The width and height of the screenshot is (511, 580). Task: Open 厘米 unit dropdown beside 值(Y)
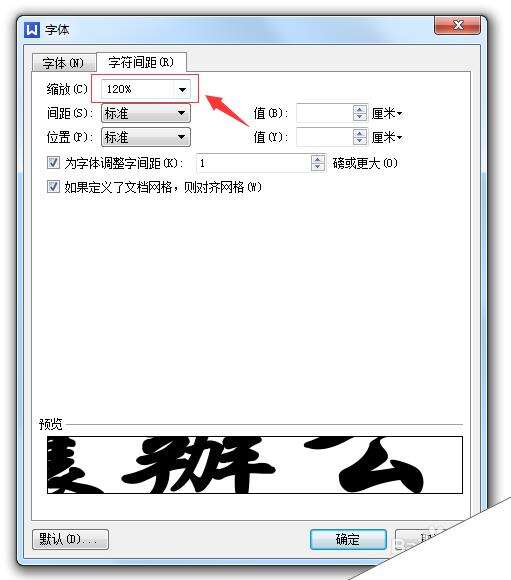click(387, 137)
